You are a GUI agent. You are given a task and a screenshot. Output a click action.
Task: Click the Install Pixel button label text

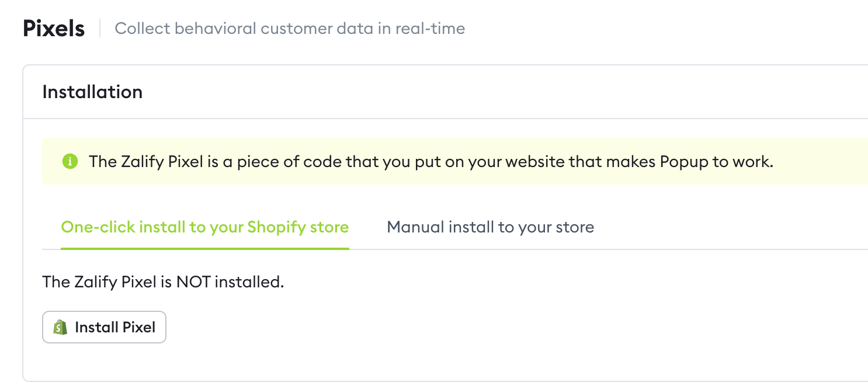[x=115, y=327]
